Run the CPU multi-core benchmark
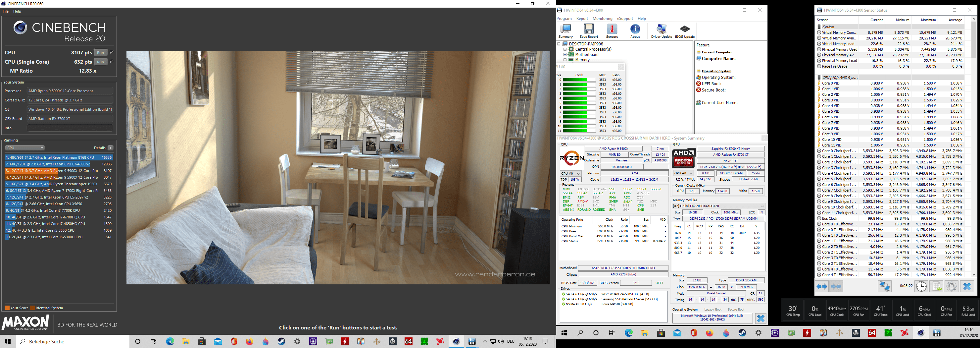The image size is (980, 348). 100,53
